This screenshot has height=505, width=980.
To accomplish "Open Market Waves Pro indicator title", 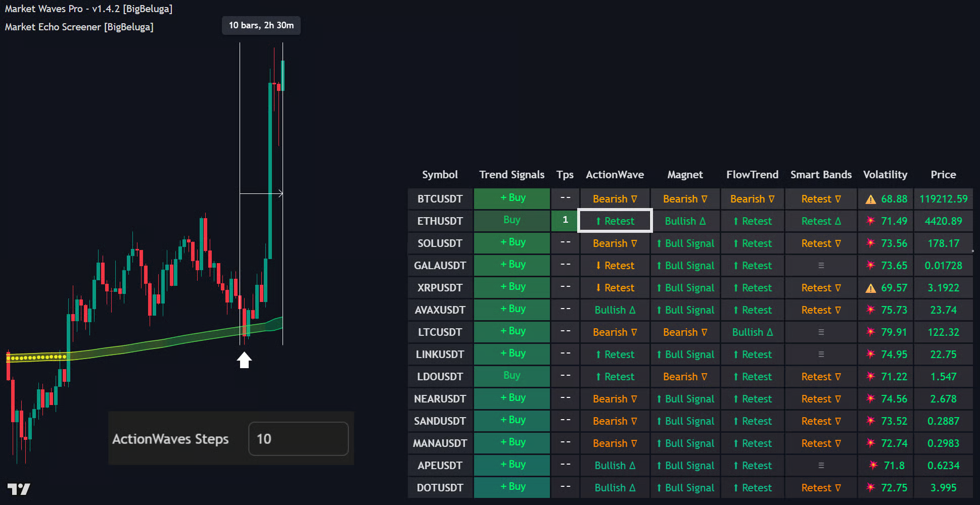I will 88,9.
